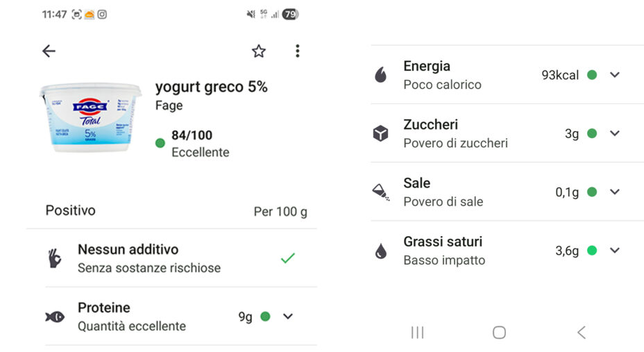Tap the fish Proteine icon
The height and width of the screenshot is (352, 644).
55,317
